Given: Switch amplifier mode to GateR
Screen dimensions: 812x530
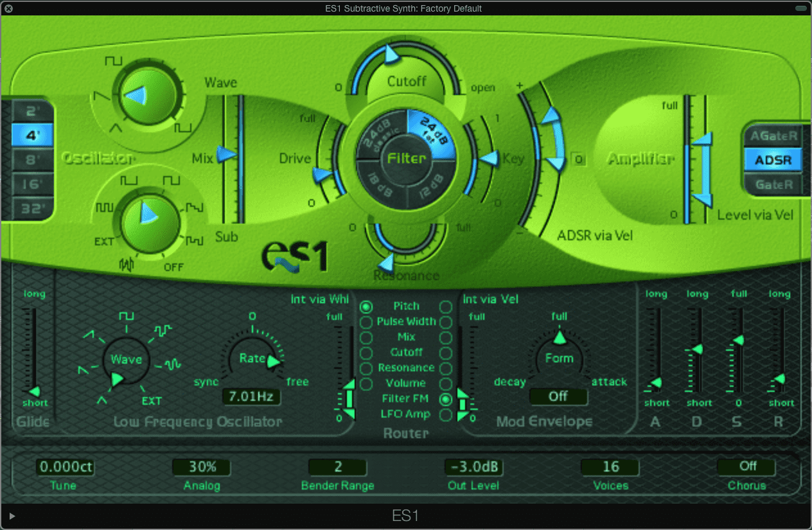Looking at the screenshot, I should 773,184.
